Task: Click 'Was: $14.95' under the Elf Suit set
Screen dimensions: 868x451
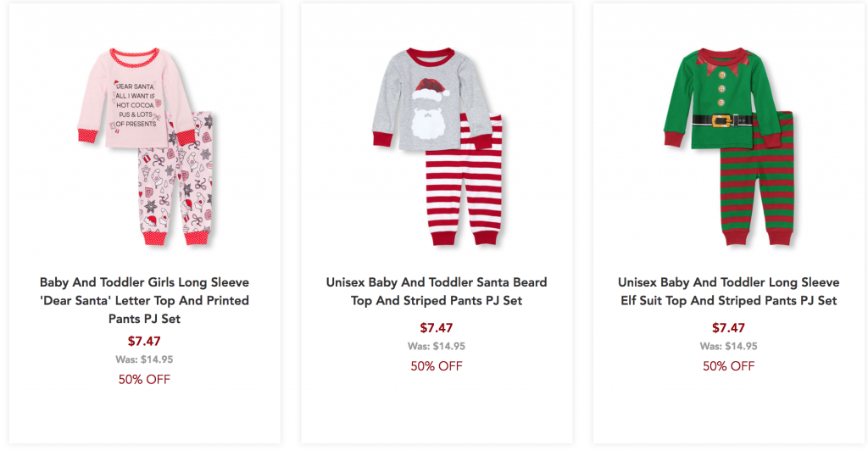Action: pyautogui.click(x=728, y=346)
